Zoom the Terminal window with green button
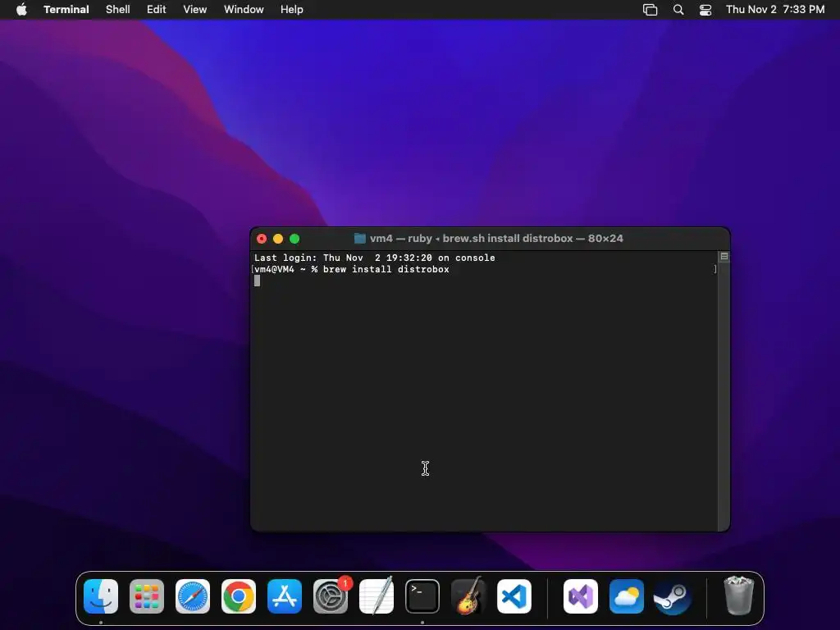Image resolution: width=840 pixels, height=630 pixels. coord(294,239)
